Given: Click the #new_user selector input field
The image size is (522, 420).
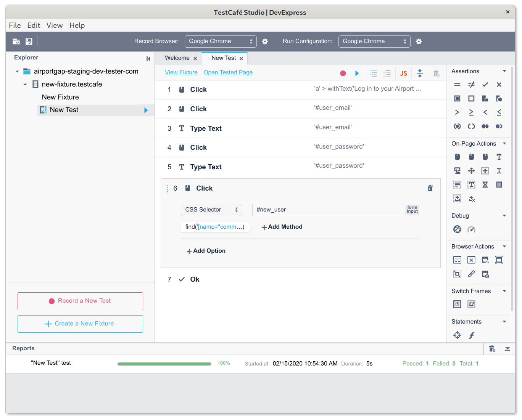Looking at the screenshot, I should [x=336, y=210].
